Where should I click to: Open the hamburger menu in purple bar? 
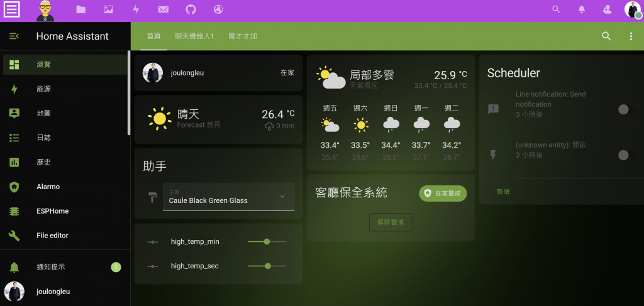tap(12, 9)
